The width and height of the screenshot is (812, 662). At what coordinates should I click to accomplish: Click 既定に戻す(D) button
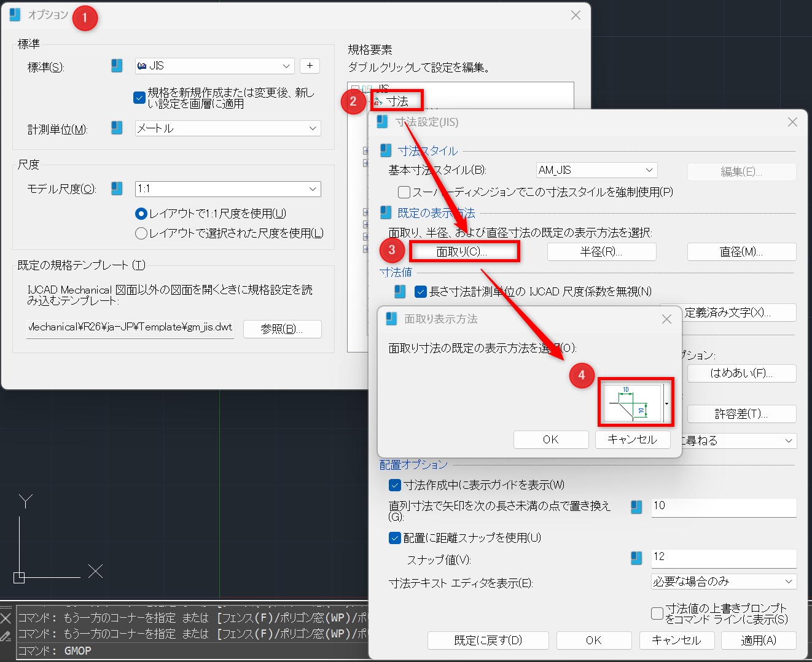488,641
